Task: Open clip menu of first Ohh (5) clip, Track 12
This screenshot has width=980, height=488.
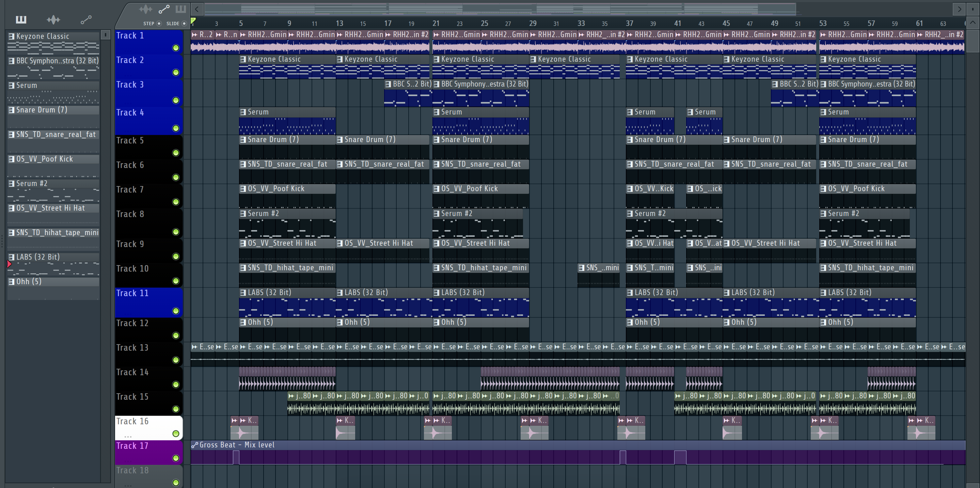Action: pos(243,322)
